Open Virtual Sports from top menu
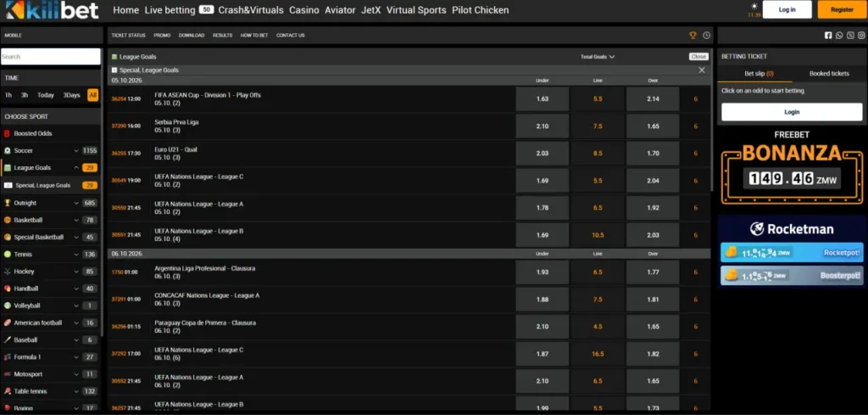The image size is (868, 415). [x=416, y=10]
